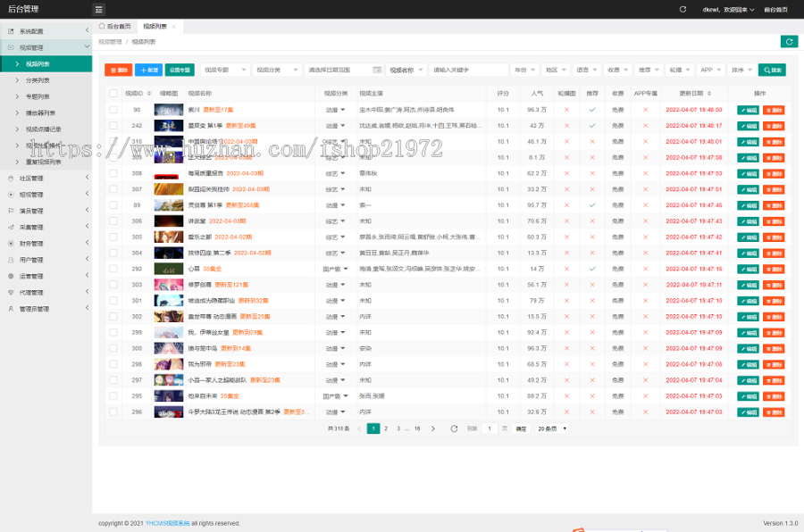This screenshot has width=804, height=532.
Task: Open the 地区 dropdown filter
Action: (556, 70)
